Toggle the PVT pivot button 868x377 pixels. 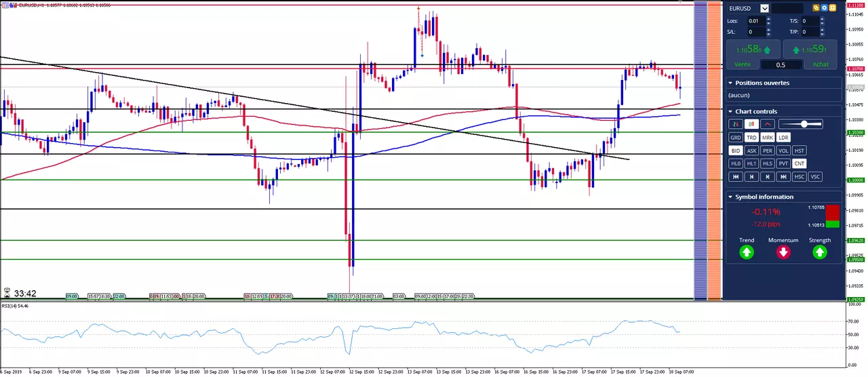783,163
